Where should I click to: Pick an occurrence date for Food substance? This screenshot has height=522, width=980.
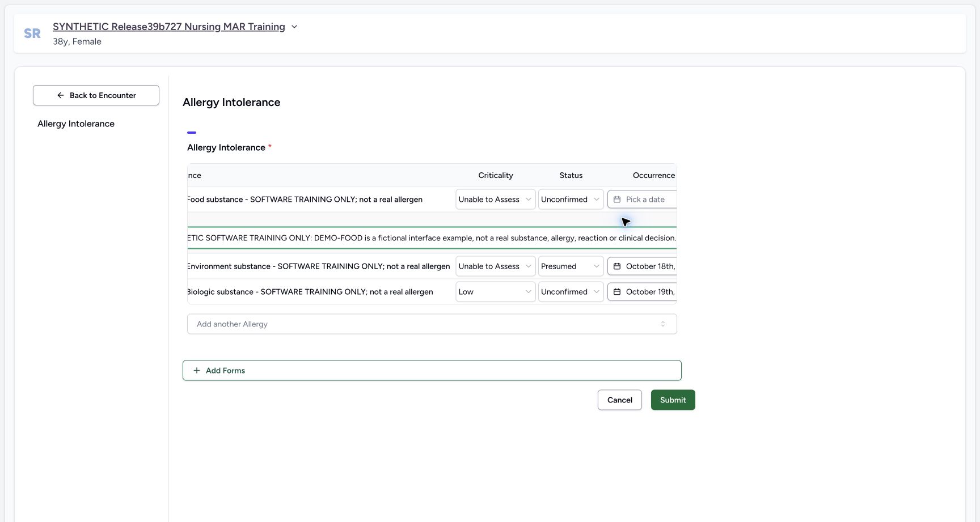(642, 200)
